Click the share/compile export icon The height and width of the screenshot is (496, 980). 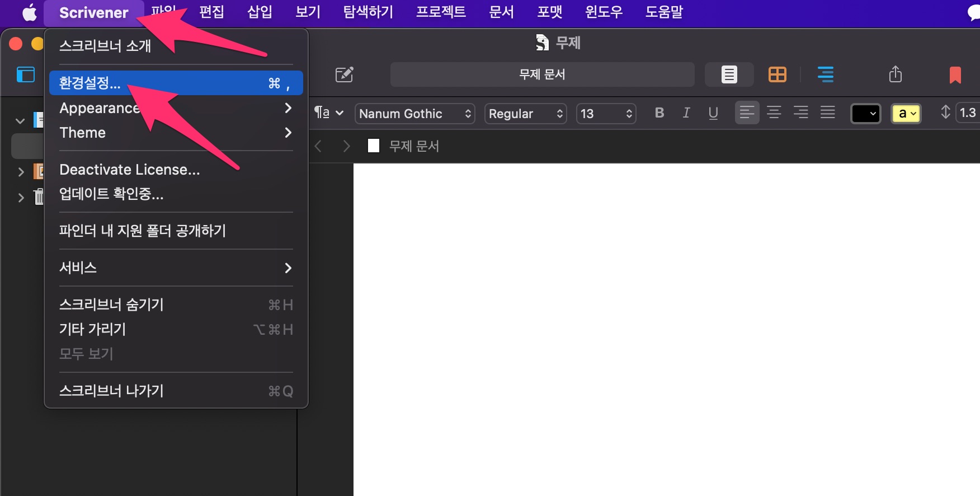pos(896,74)
